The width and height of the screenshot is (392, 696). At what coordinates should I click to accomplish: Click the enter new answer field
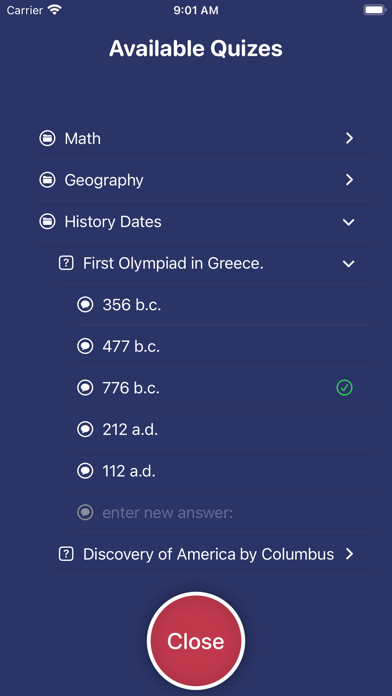coord(224,513)
